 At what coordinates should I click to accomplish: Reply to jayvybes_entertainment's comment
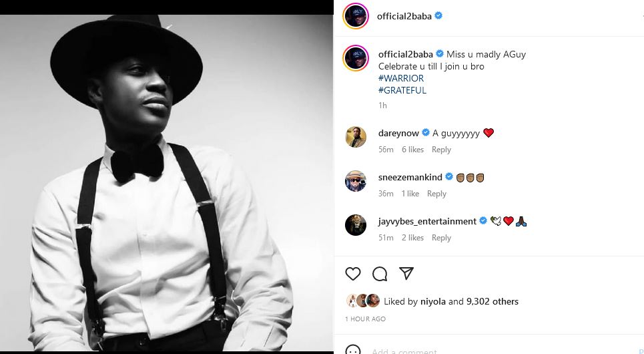[441, 238]
